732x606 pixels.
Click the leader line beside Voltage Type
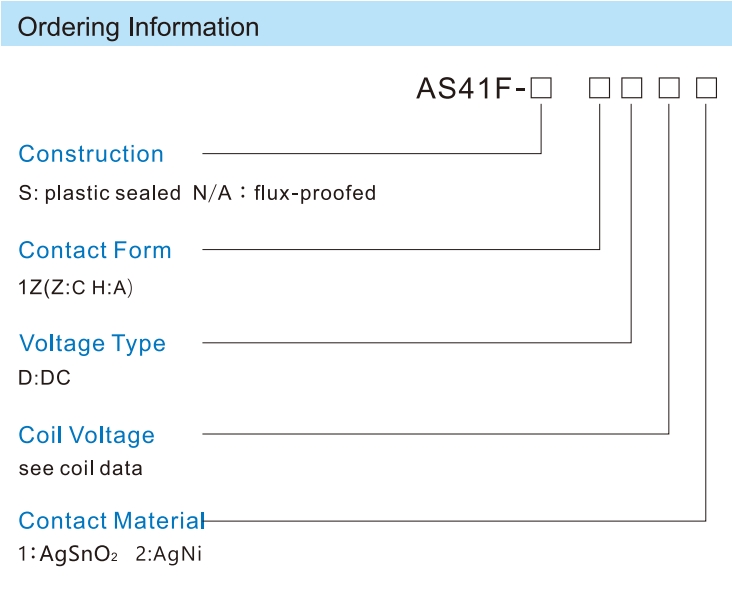(417, 343)
